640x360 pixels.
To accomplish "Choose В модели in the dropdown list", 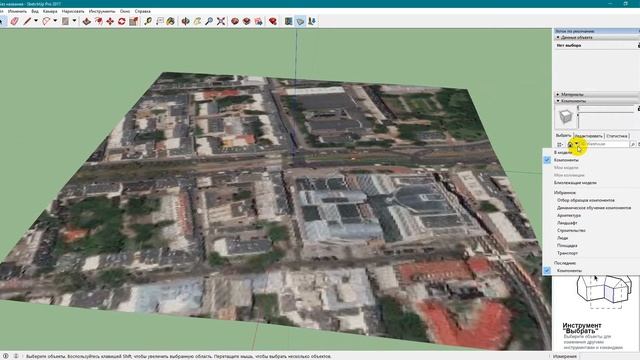I will pyautogui.click(x=564, y=152).
